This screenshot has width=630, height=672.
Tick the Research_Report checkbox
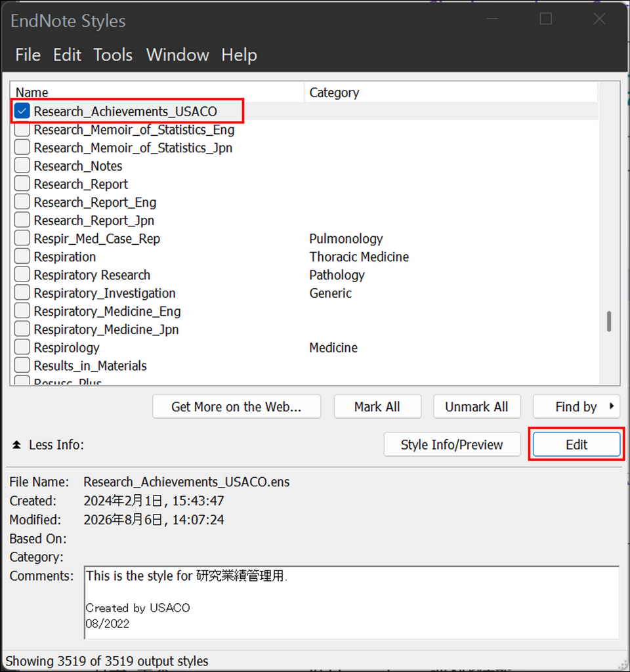pyautogui.click(x=22, y=184)
